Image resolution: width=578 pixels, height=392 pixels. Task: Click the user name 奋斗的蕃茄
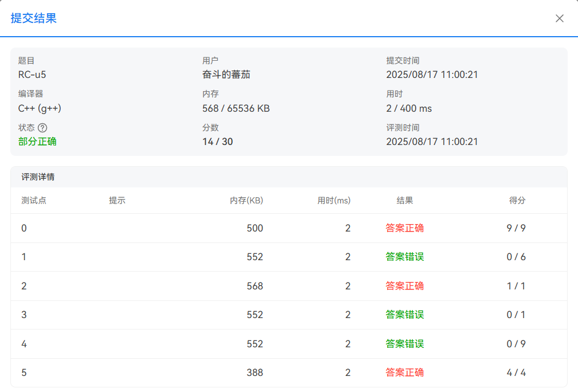pos(226,75)
